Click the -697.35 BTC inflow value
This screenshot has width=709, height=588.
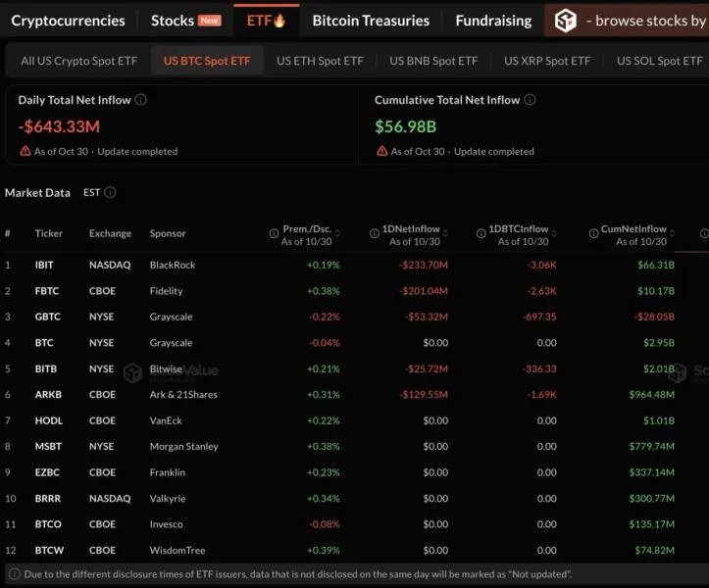tap(539, 317)
